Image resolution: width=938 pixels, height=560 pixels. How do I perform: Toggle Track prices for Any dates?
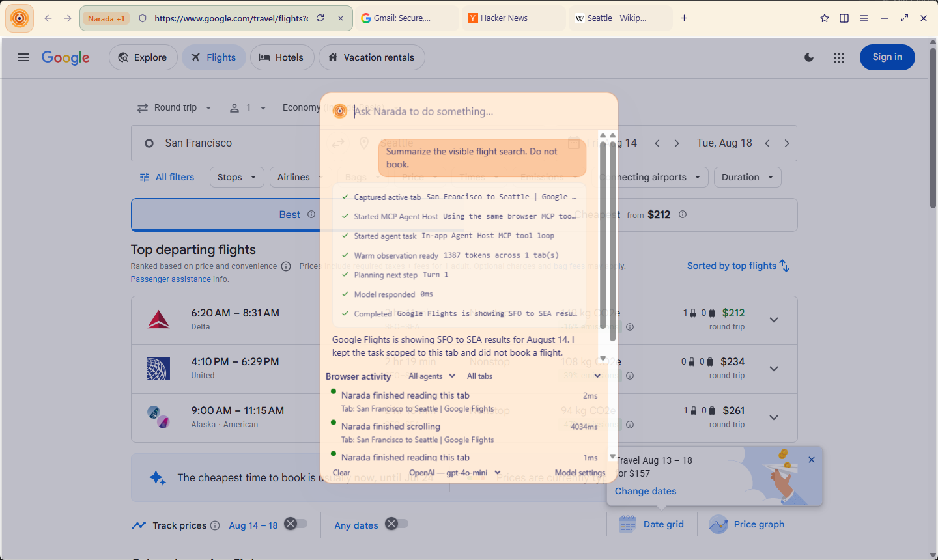[396, 524]
